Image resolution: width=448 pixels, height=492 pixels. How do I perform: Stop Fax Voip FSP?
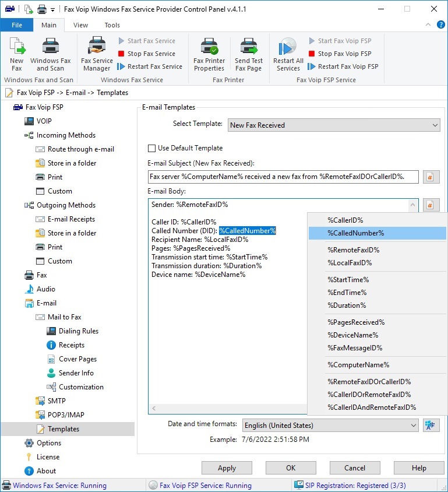tap(340, 54)
